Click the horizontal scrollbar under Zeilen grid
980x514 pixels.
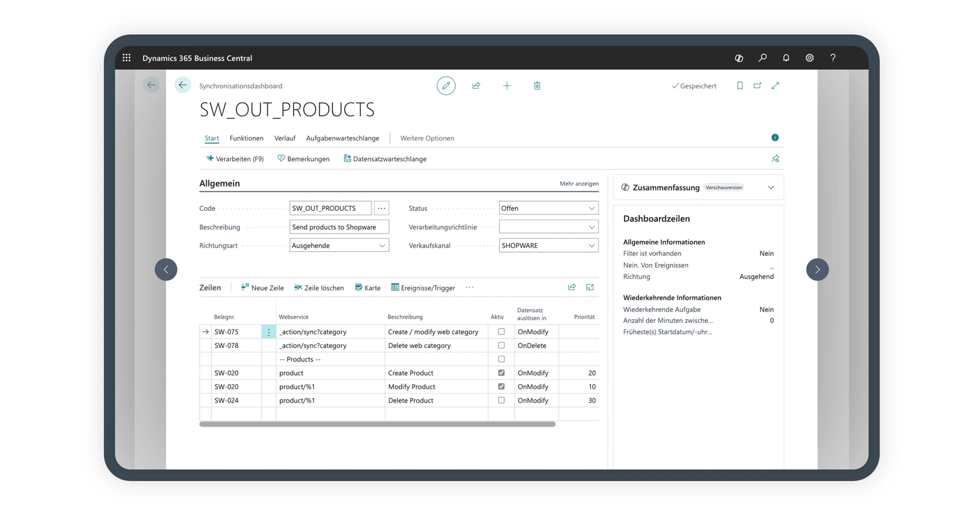377,424
